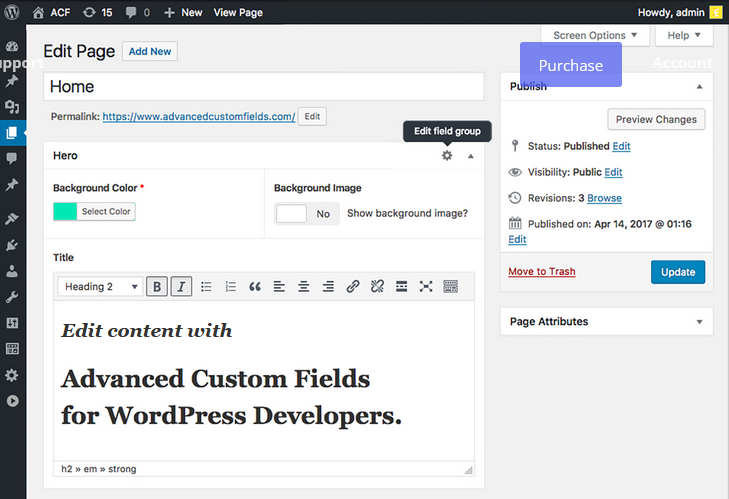
Task: Open the Users icon in sidebar
Action: coord(12,271)
